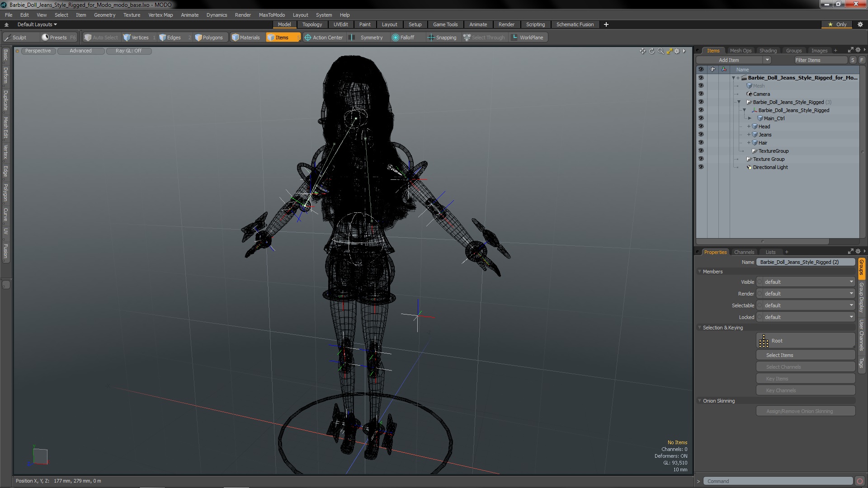
Task: Select the Directional Light item
Action: pos(770,167)
